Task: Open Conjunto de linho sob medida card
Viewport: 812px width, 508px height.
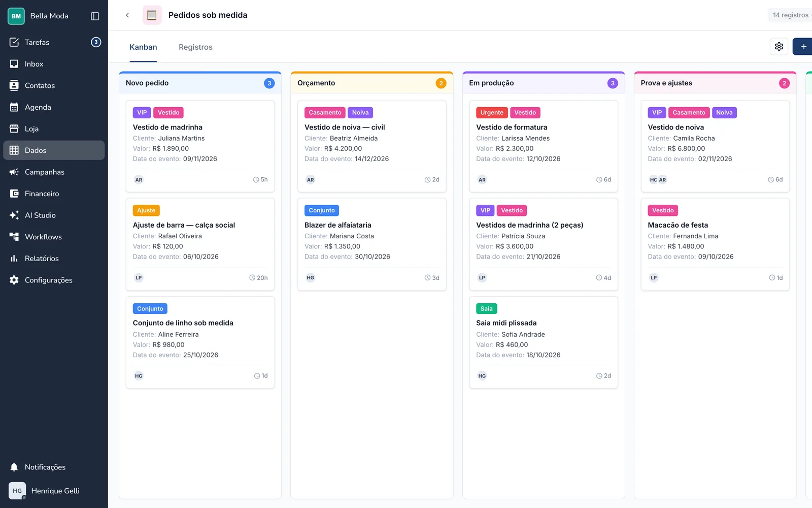Action: pos(200,342)
